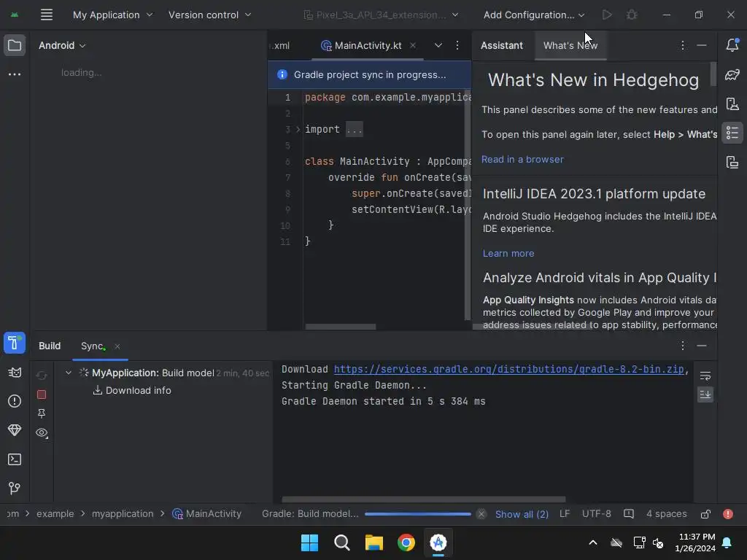This screenshot has width=747, height=560.
Task: Click the Gradle Build model progress bar
Action: pos(418,514)
